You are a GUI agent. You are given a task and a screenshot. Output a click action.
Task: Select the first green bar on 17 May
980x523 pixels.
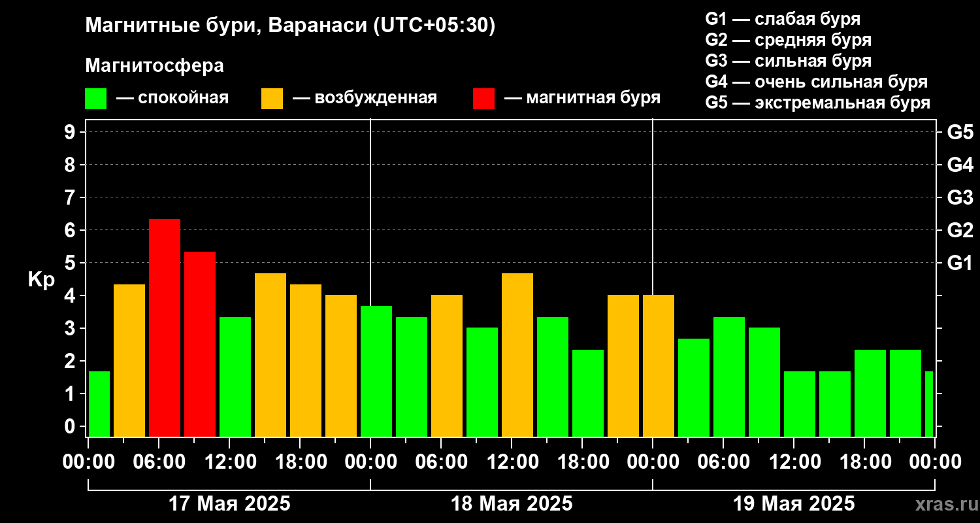coord(99,404)
